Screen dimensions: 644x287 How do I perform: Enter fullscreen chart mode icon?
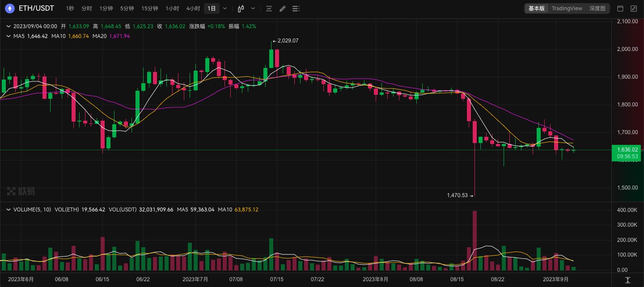pyautogui.click(x=634, y=8)
